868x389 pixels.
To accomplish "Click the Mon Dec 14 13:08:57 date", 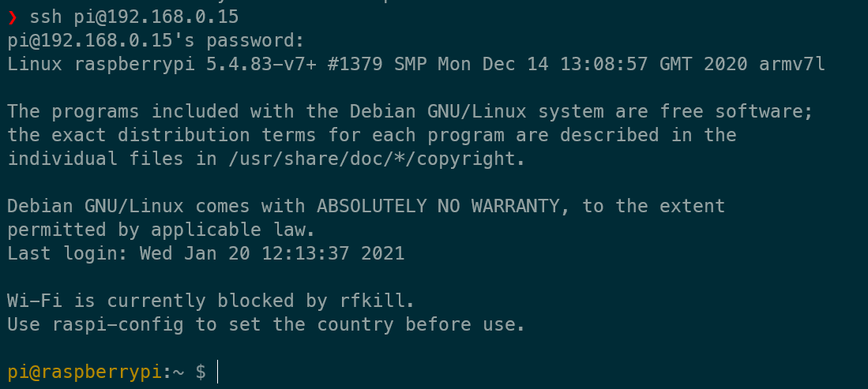I will coord(543,65).
